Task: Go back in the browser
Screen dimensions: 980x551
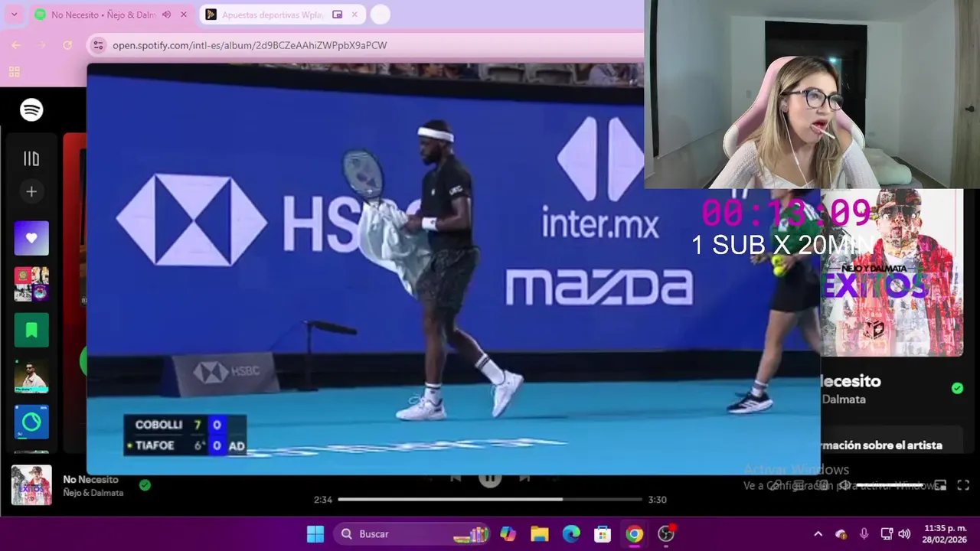Action: [x=16, y=45]
